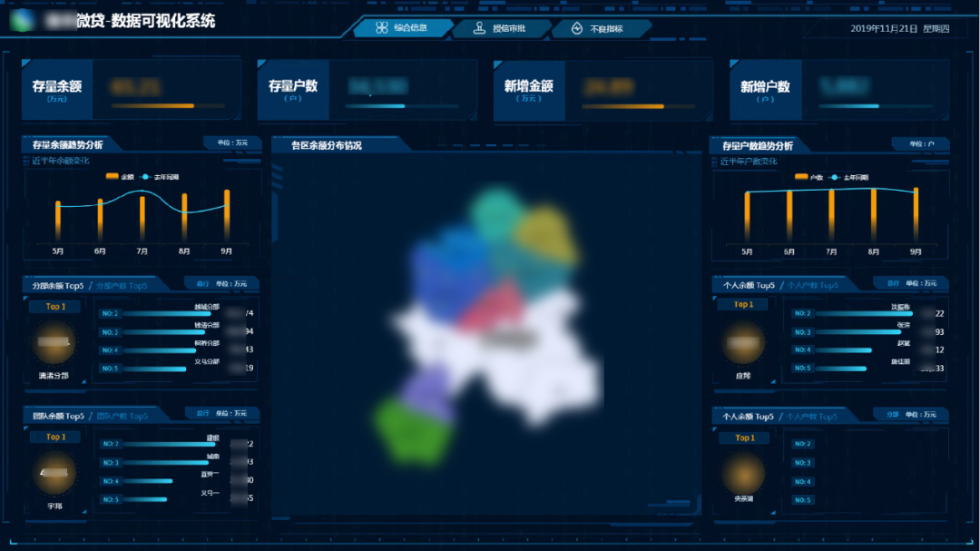Click the 授信审批 stamp icon
The width and height of the screenshot is (980, 551).
point(479,28)
